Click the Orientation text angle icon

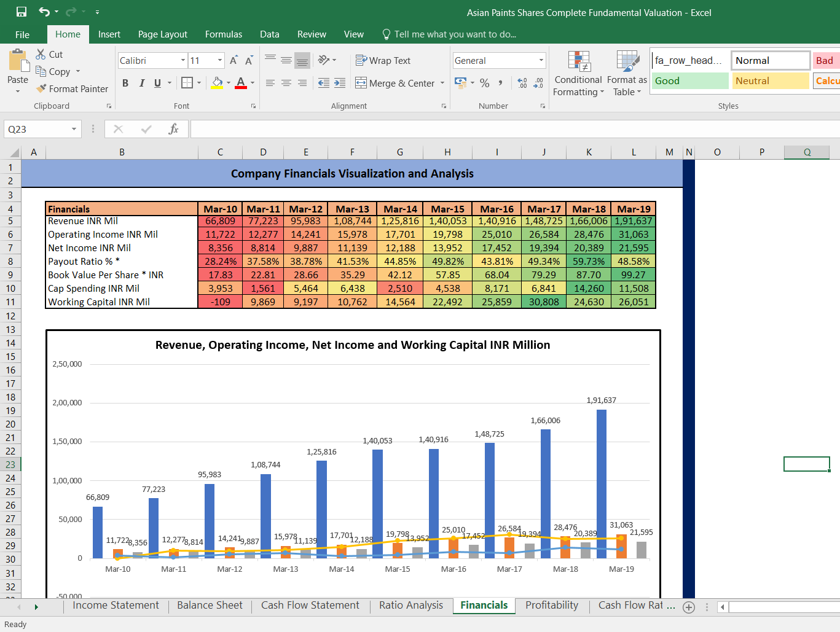pos(324,60)
